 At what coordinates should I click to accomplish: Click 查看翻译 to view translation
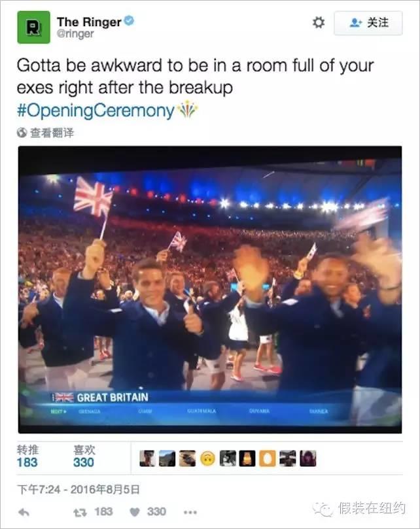tap(52, 133)
